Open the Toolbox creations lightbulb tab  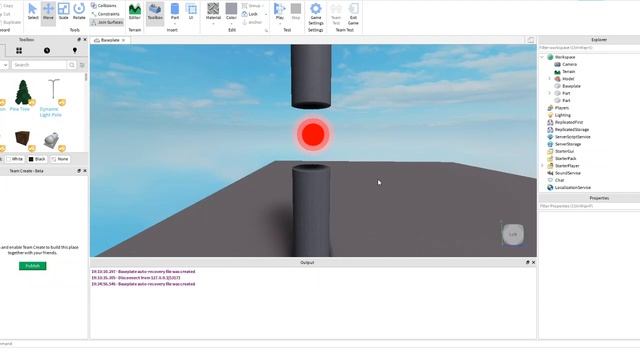click(x=75, y=51)
